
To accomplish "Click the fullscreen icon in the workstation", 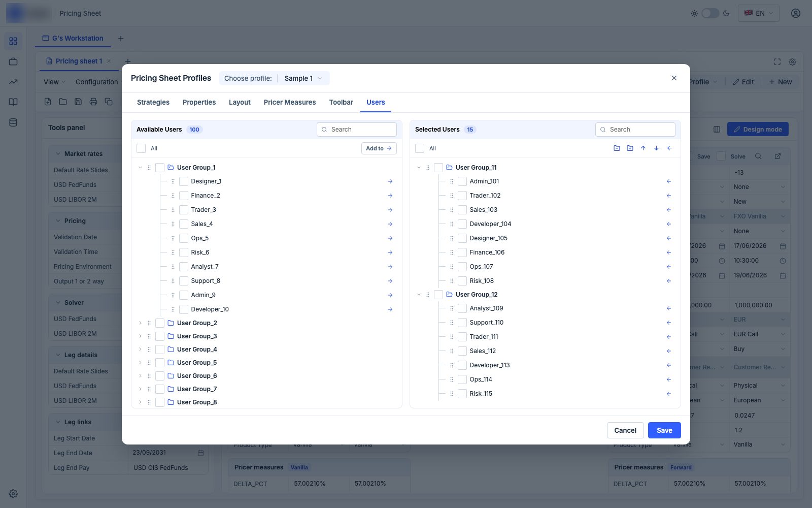I will click(777, 61).
